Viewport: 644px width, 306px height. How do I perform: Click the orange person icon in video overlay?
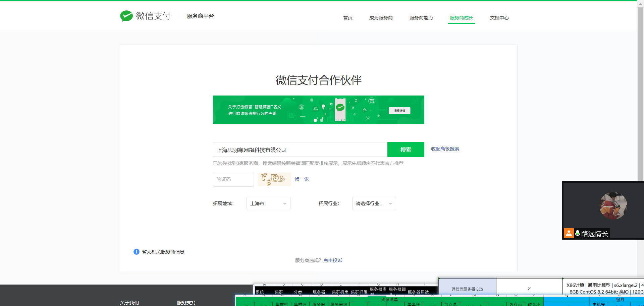click(569, 233)
